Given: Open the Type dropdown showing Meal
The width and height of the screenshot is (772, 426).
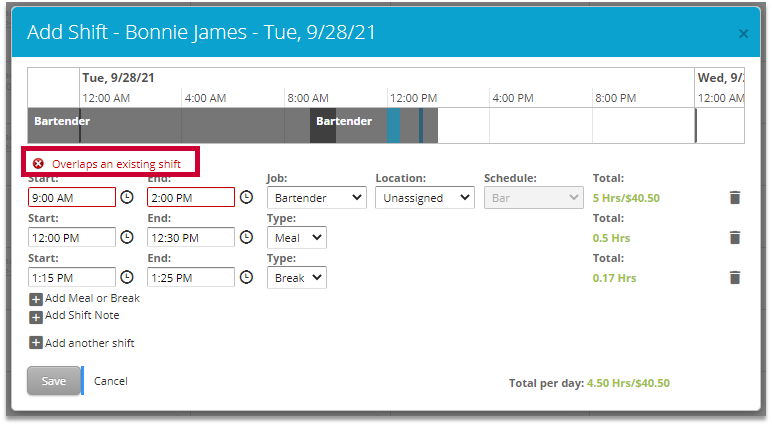Looking at the screenshot, I should point(296,238).
